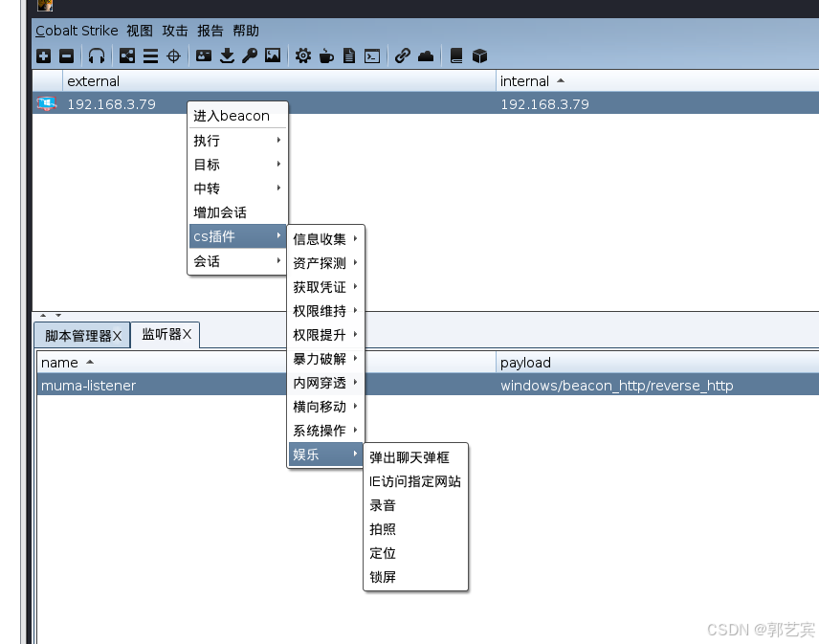The image size is (819, 644).
Task: Open listeners with the headphones icon
Action: tap(97, 56)
